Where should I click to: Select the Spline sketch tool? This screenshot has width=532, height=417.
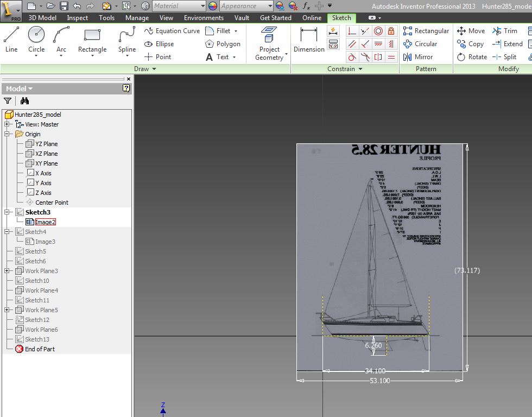tap(127, 40)
